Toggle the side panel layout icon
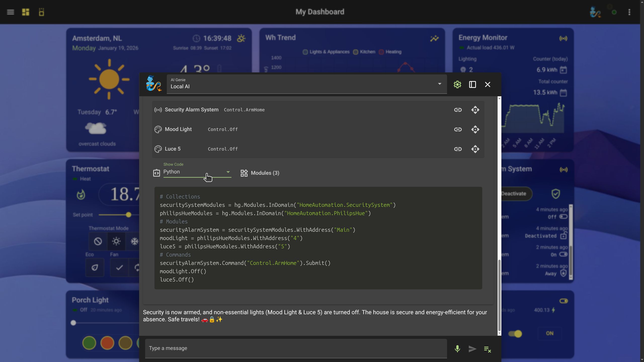The width and height of the screenshot is (644, 362). pos(472,84)
